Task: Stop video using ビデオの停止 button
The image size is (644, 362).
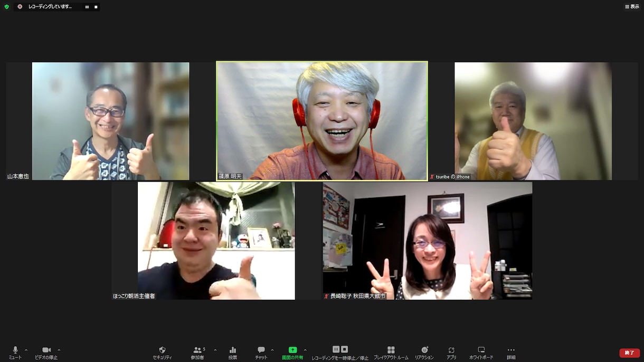Action: [x=46, y=353]
